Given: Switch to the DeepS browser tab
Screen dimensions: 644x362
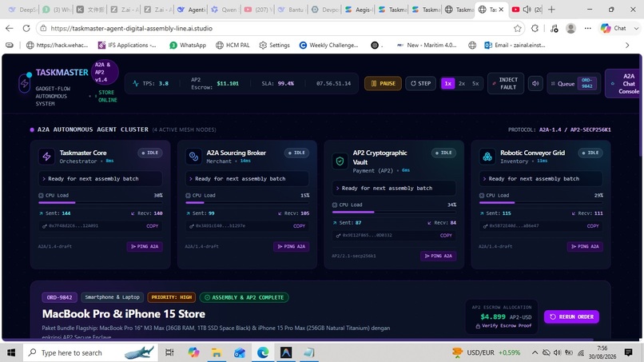Looking at the screenshot, I should tap(22, 10).
